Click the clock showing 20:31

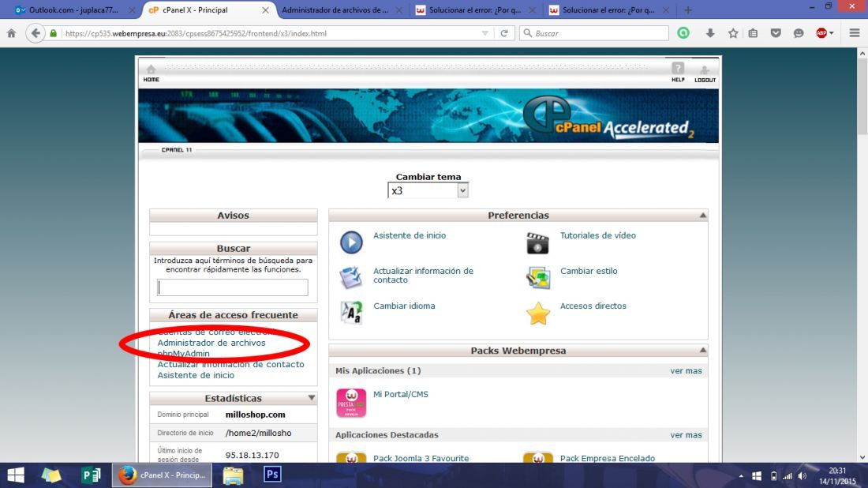[837, 471]
